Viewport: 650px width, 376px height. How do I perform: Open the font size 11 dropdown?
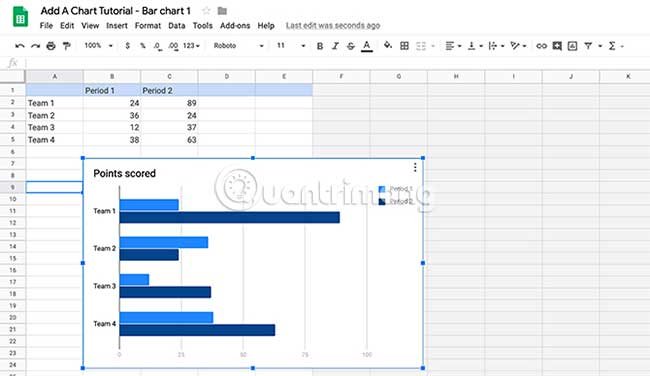(291, 46)
